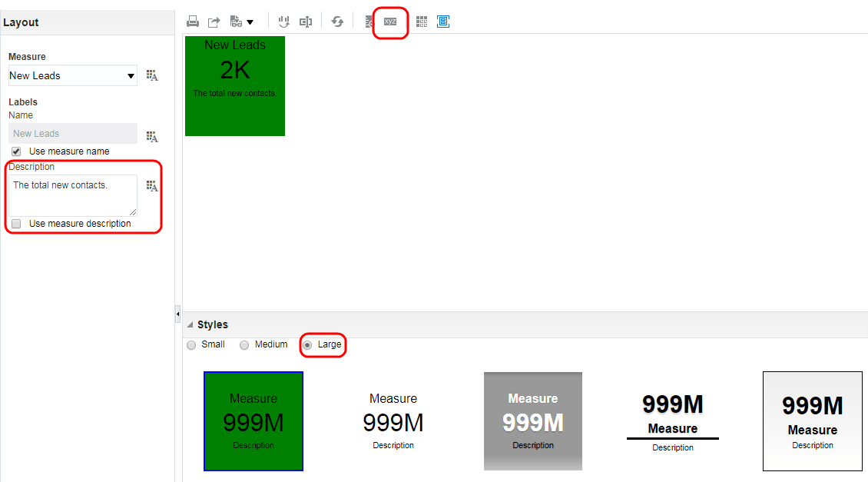Enable the Use measure description checkbox
This screenshot has width=868, height=482.
coord(15,224)
